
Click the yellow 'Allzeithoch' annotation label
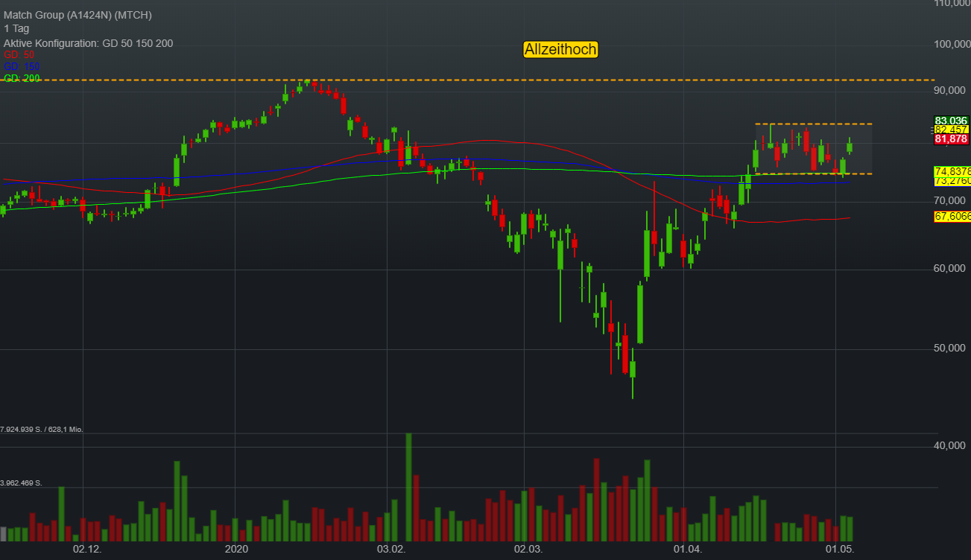tap(560, 50)
